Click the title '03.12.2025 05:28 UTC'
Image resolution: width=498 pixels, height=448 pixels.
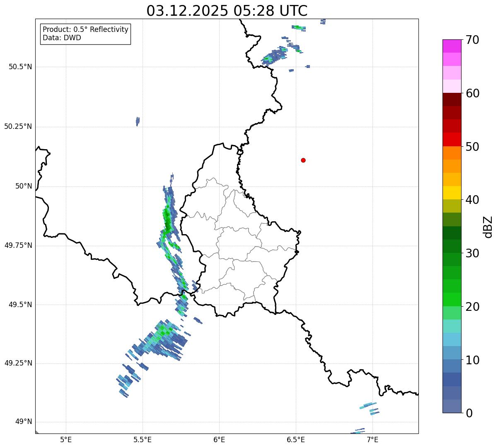click(x=227, y=11)
